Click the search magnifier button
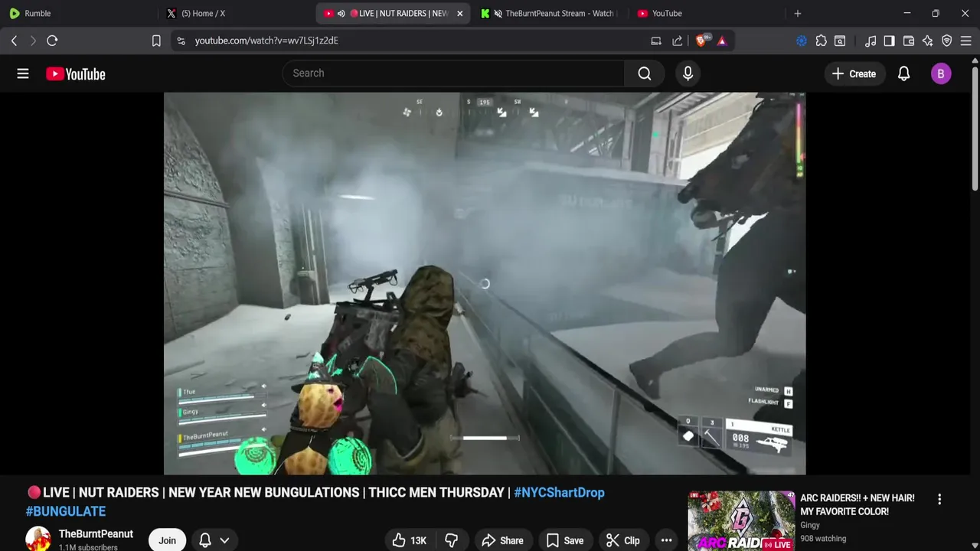980x551 pixels. (645, 73)
